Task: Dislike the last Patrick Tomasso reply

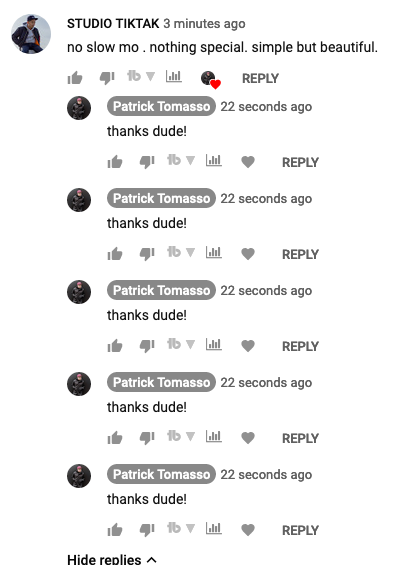Action: point(147,530)
